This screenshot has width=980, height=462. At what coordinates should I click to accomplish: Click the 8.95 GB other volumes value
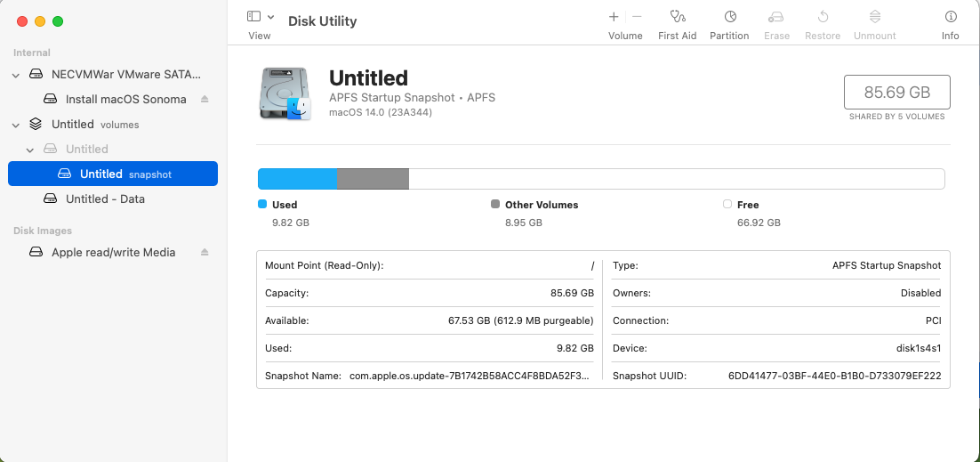tap(524, 223)
